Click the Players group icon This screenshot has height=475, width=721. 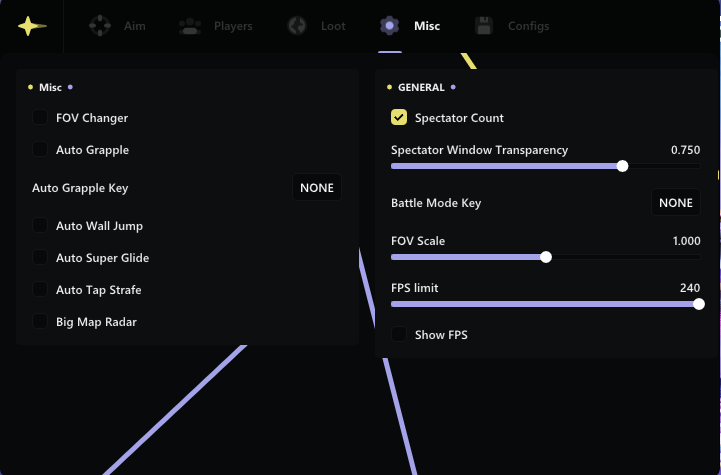point(188,26)
